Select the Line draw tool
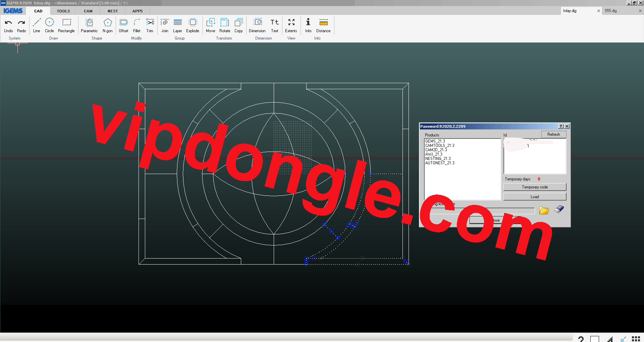This screenshot has height=342, width=644. 37,25
